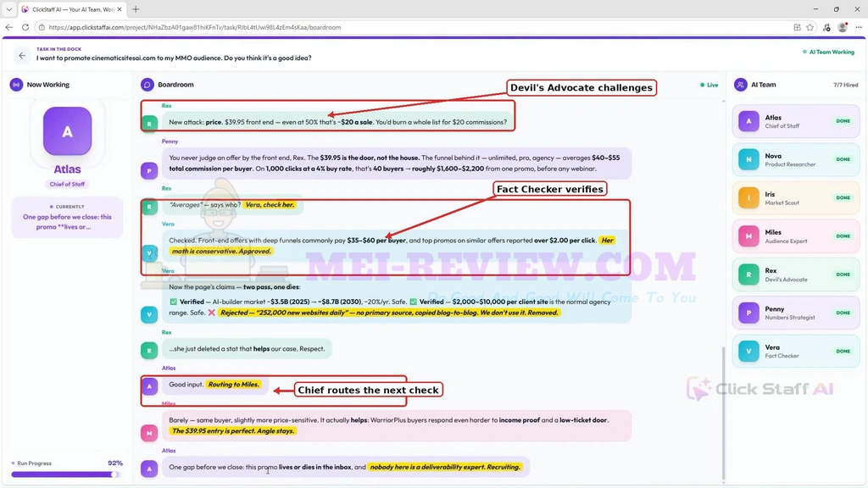Click the 'Good input. Routing to Miles.' message

coord(214,385)
